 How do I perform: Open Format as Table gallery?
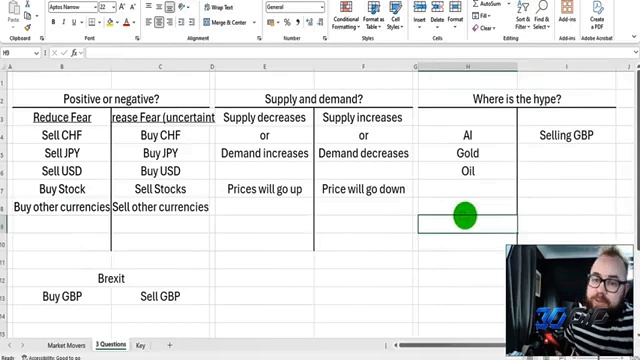coord(373,16)
